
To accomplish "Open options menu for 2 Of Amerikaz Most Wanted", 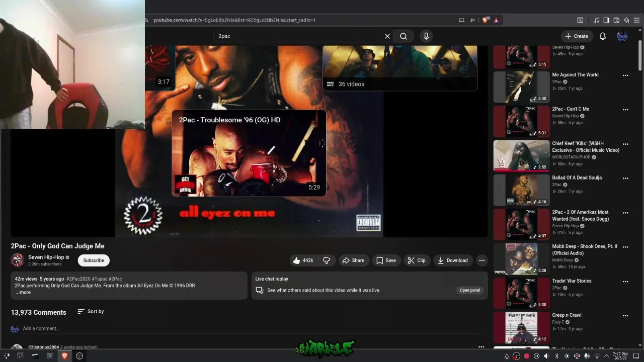I will (x=625, y=213).
